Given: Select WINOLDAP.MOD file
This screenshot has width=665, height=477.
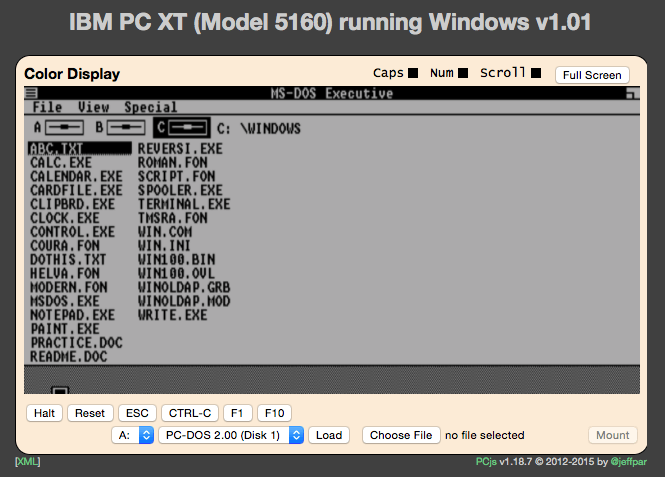Looking at the screenshot, I should [184, 301].
